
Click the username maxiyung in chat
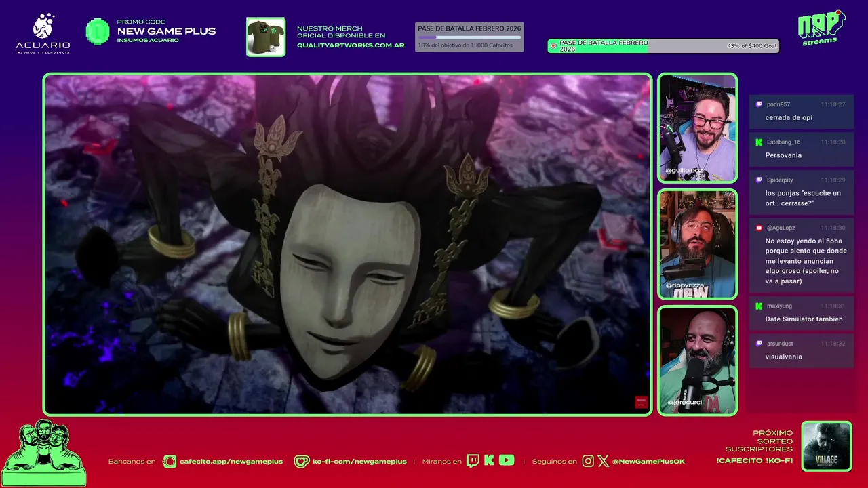pyautogui.click(x=779, y=306)
